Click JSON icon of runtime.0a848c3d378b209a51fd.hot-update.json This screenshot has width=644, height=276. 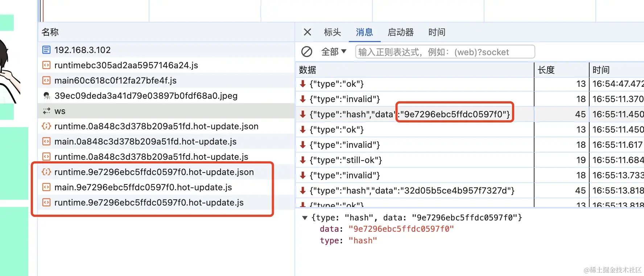[46, 126]
